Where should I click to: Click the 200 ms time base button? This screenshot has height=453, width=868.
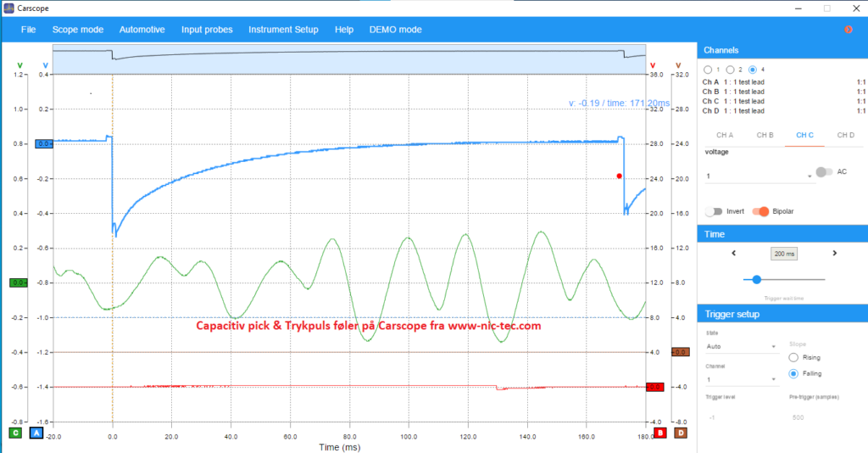pyautogui.click(x=784, y=254)
